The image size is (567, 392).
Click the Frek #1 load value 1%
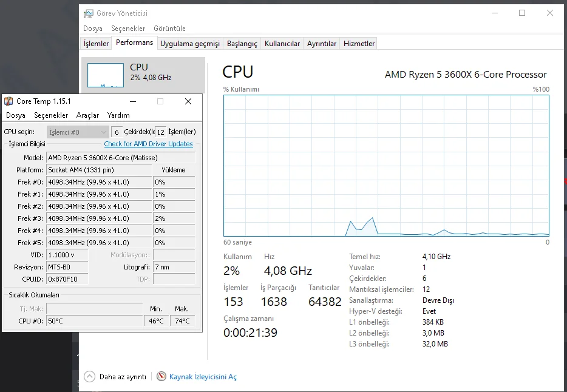coord(174,194)
